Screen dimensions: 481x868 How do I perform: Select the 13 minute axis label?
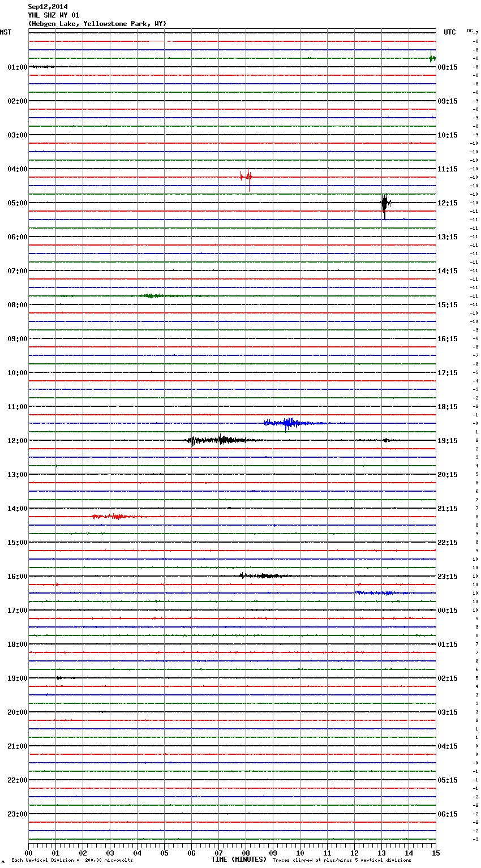[x=381, y=853]
